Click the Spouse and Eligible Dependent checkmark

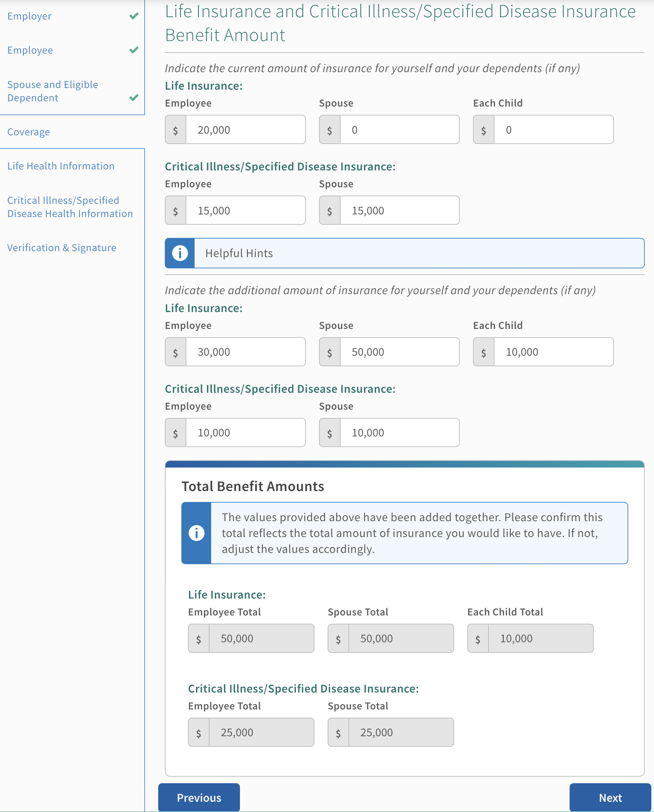point(134,98)
